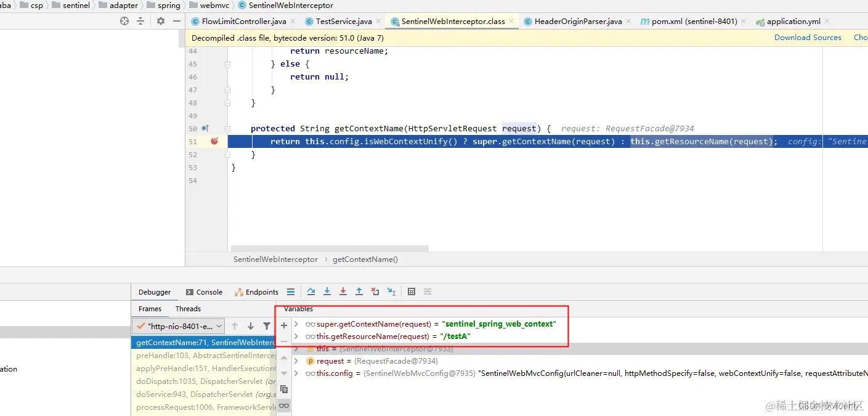The width and height of the screenshot is (868, 416).
Task: Close the TestService.java tab
Action: pyautogui.click(x=378, y=21)
